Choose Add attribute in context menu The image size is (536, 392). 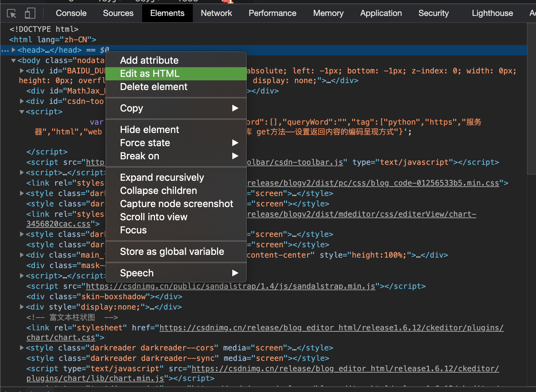pyautogui.click(x=176, y=60)
